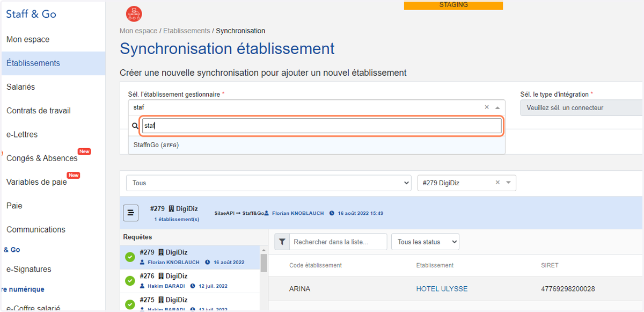Image resolution: width=644 pixels, height=312 pixels.
Task: Click the filter funnel icon
Action: tap(282, 242)
